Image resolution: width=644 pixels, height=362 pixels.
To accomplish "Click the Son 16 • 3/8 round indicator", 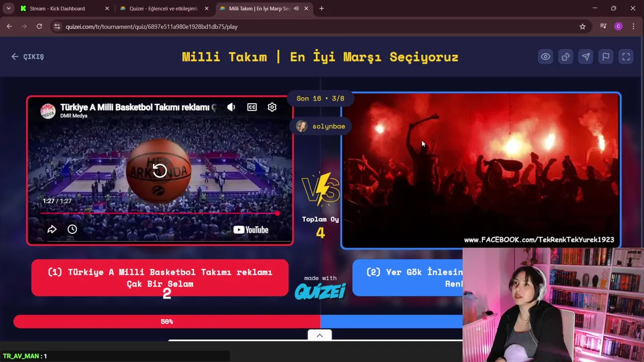I will pos(320,99).
